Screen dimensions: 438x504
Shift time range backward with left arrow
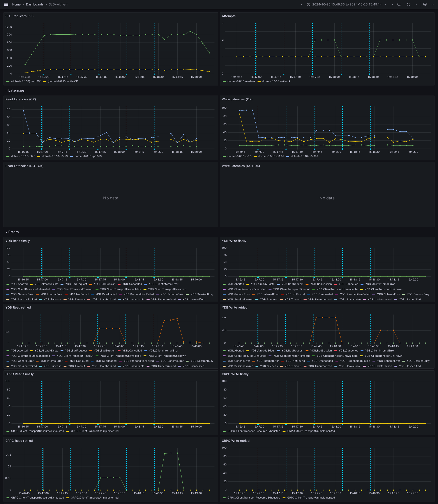pos(302,4)
